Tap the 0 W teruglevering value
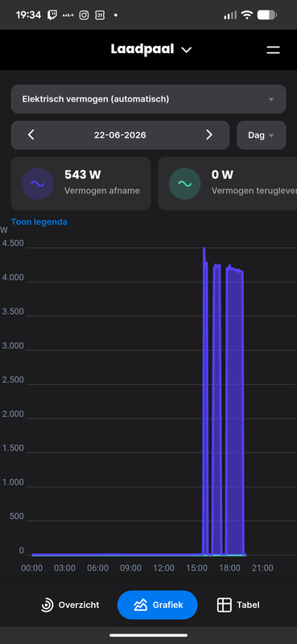 coord(222,175)
